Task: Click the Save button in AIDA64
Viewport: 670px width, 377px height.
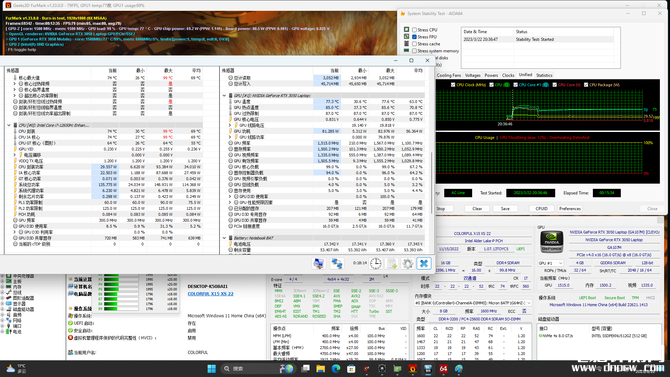Action: [x=505, y=209]
